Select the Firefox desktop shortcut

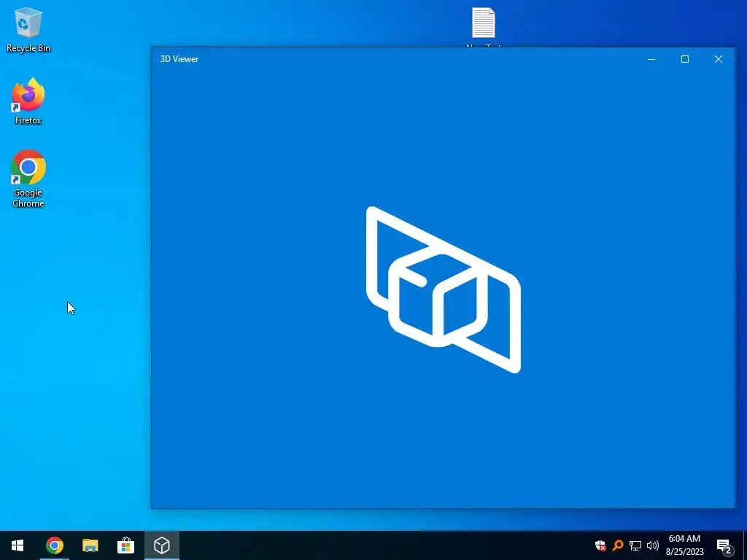(x=28, y=101)
